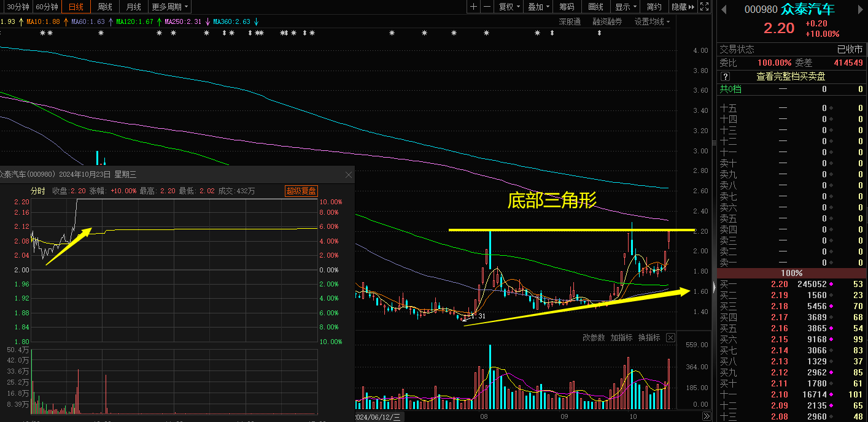Click the 卖一 ask row

coord(791,263)
